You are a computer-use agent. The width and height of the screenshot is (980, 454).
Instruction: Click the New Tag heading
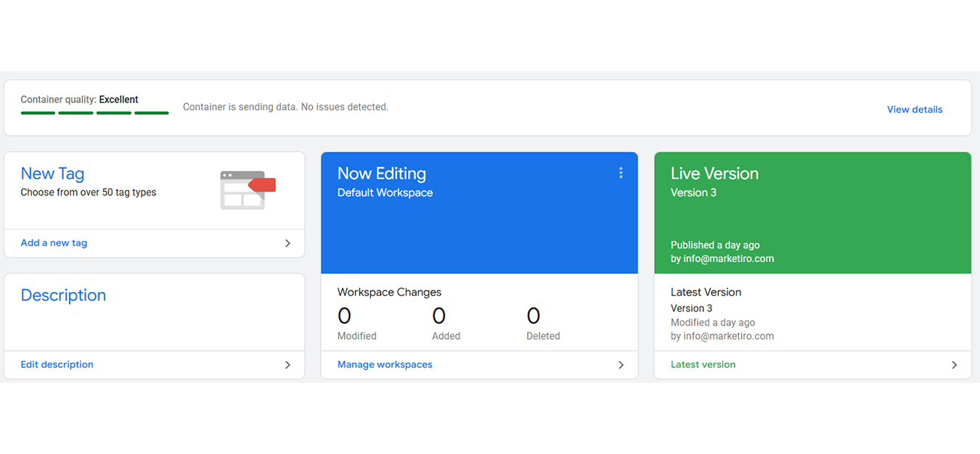tap(52, 174)
